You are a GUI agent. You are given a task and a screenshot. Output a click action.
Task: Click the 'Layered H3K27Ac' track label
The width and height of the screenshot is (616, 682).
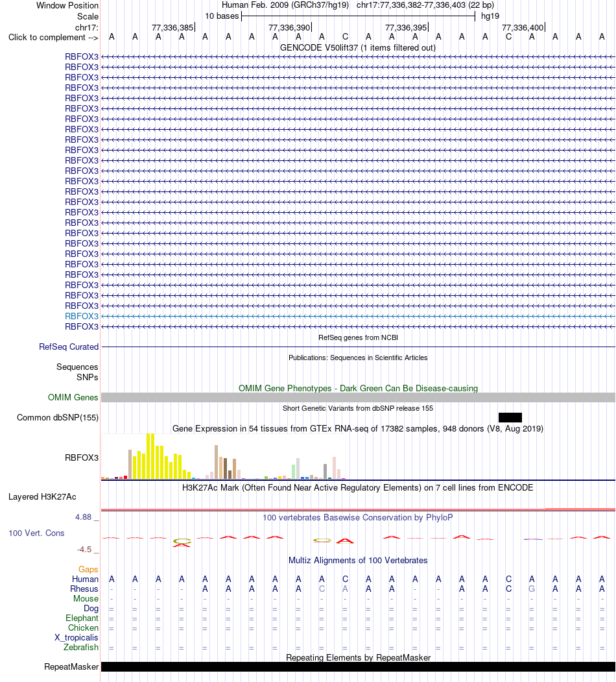pyautogui.click(x=42, y=496)
